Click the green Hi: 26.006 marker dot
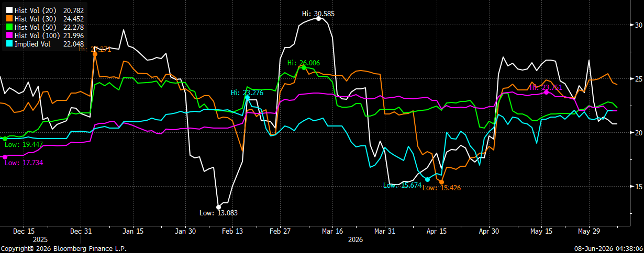Image resolution: width=644 pixels, height=253 pixels. [x=304, y=67]
